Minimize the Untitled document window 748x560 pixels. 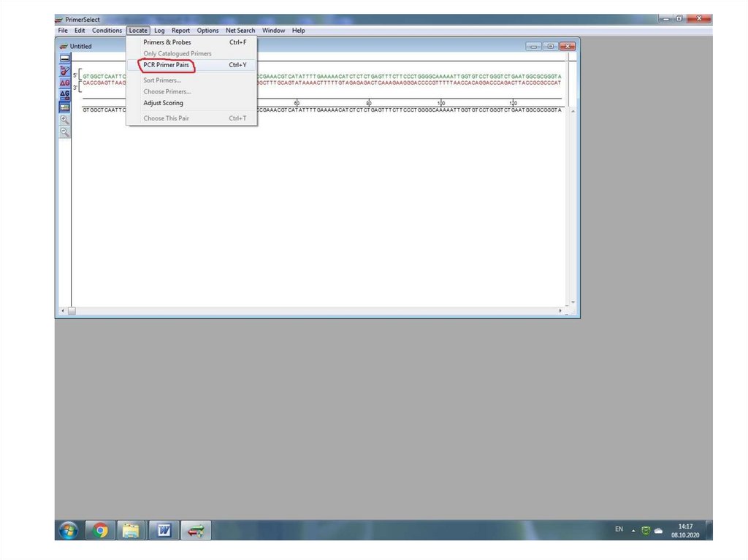[533, 46]
